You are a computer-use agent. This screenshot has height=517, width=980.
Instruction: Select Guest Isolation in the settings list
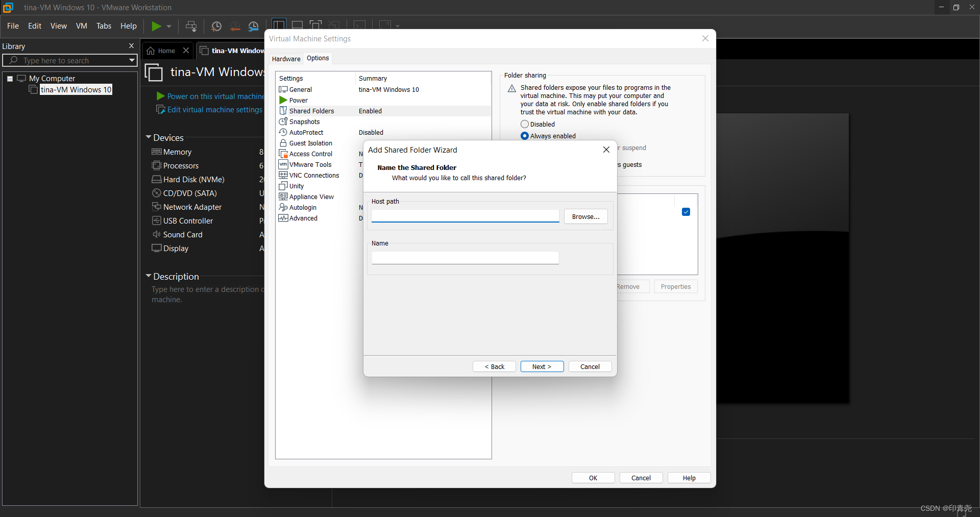(x=310, y=143)
